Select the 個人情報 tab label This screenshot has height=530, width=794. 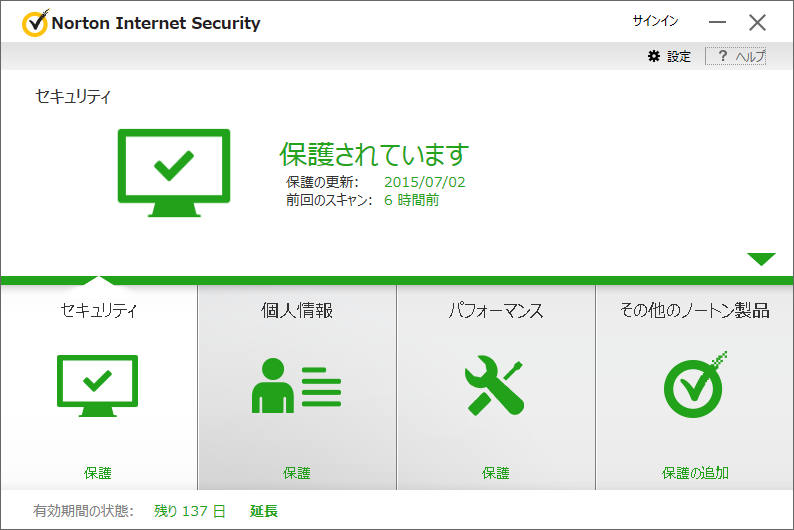297,310
